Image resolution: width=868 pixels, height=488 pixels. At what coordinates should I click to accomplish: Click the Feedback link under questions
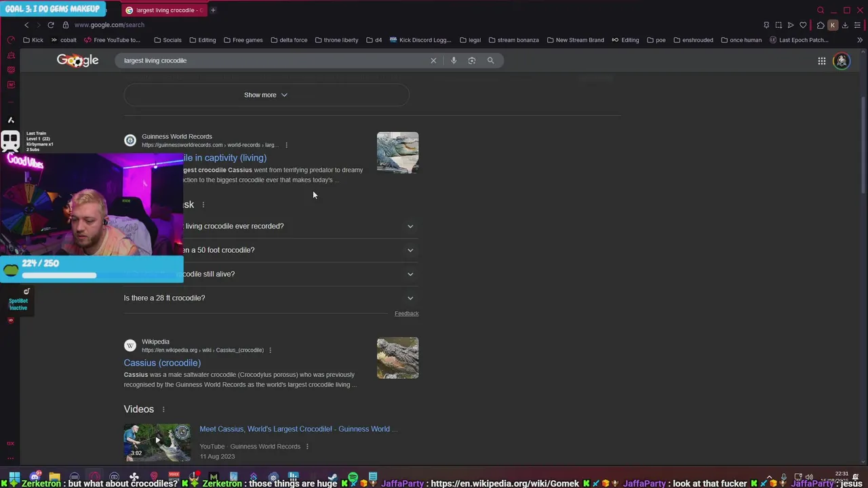[x=406, y=314]
